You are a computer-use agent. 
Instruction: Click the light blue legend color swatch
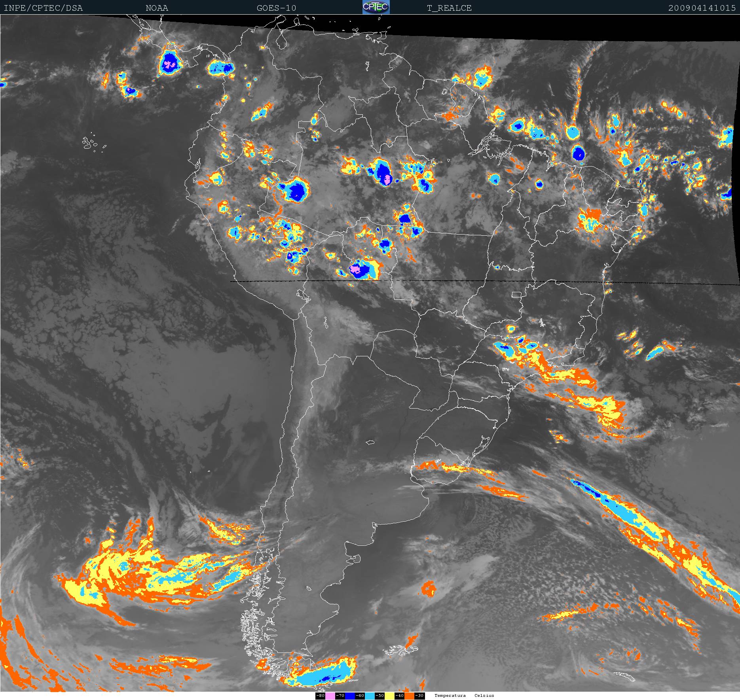click(370, 696)
